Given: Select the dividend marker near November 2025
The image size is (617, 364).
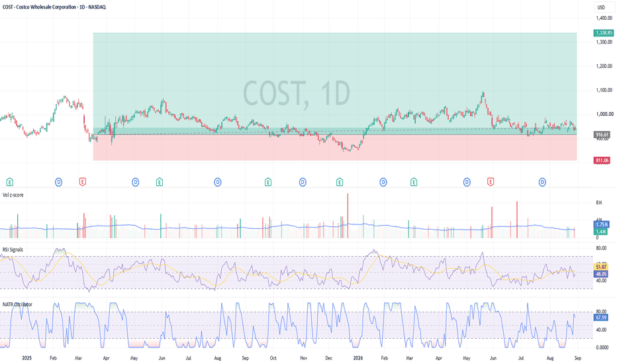Looking at the screenshot, I should point(303,182).
